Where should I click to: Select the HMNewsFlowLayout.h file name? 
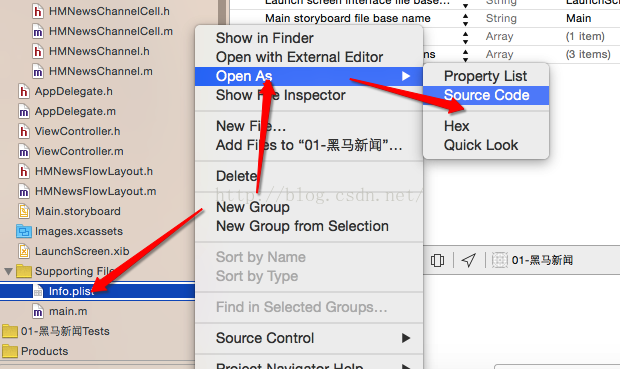pos(94,171)
